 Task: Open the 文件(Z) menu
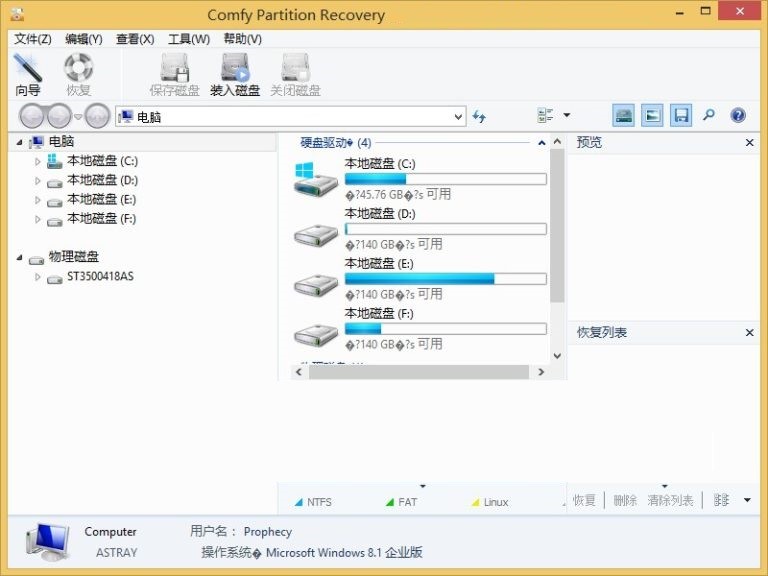(x=33, y=39)
